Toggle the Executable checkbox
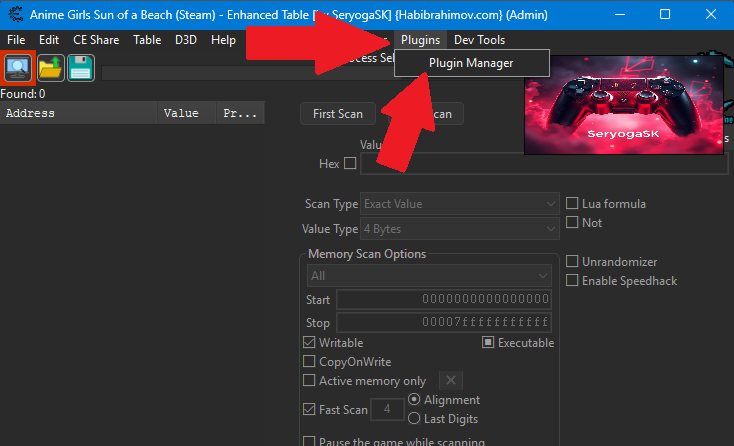The width and height of the screenshot is (734, 446). coord(488,342)
